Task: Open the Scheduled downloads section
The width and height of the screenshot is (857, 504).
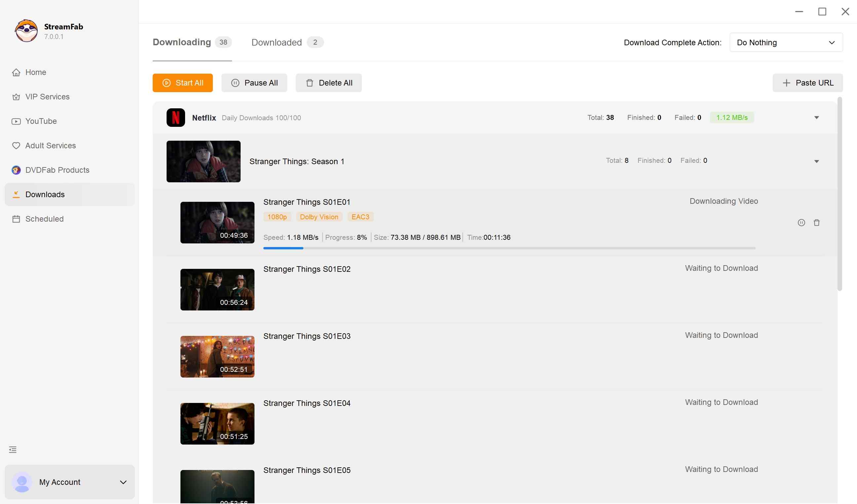Action: tap(45, 219)
